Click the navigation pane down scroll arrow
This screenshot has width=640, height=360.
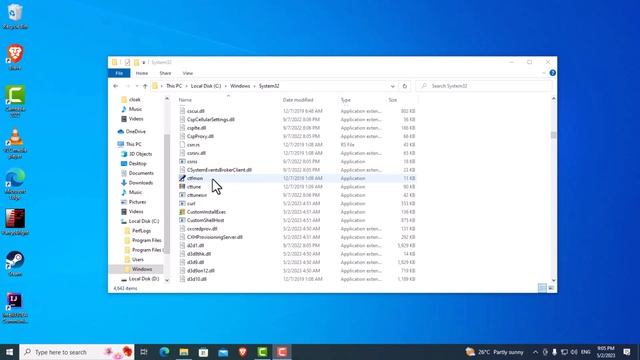coord(167,280)
